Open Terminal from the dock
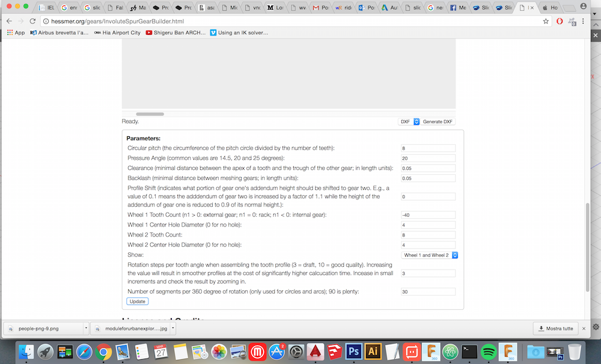The image size is (601, 364). point(469,352)
